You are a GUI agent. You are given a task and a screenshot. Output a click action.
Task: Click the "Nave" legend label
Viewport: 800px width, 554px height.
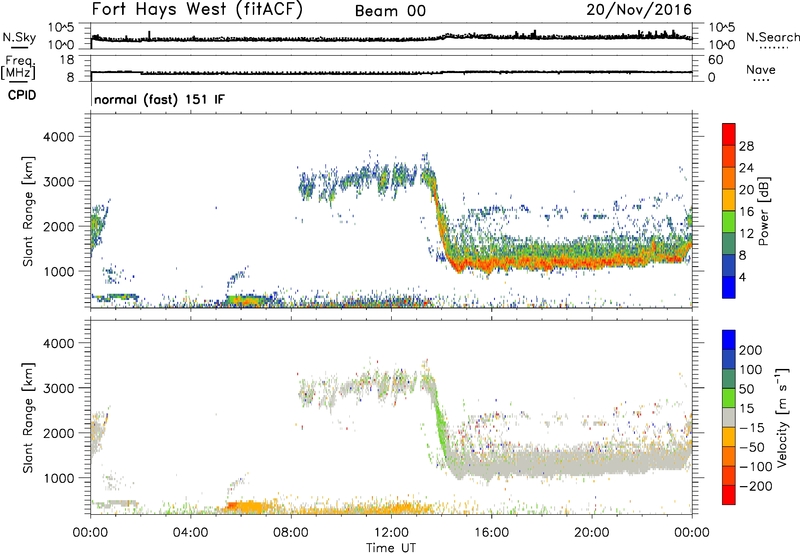pyautogui.click(x=760, y=69)
